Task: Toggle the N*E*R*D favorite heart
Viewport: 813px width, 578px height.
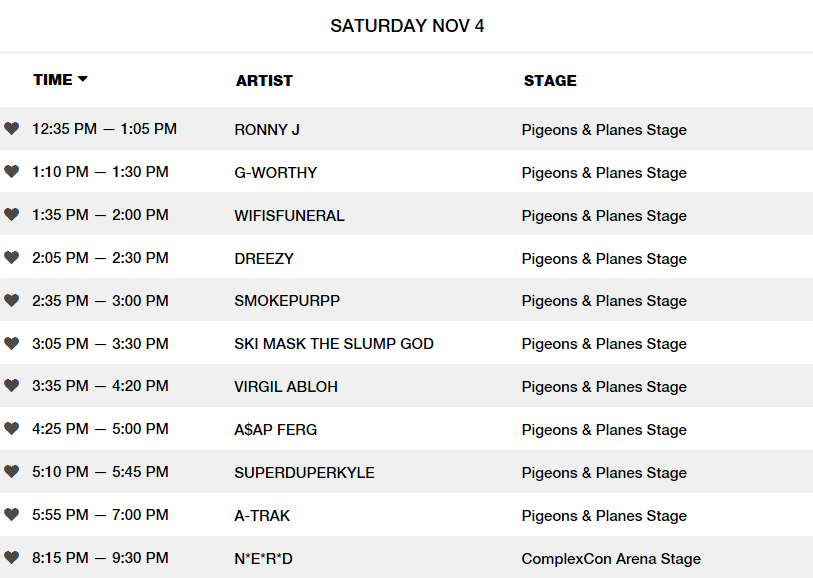Action: point(11,557)
